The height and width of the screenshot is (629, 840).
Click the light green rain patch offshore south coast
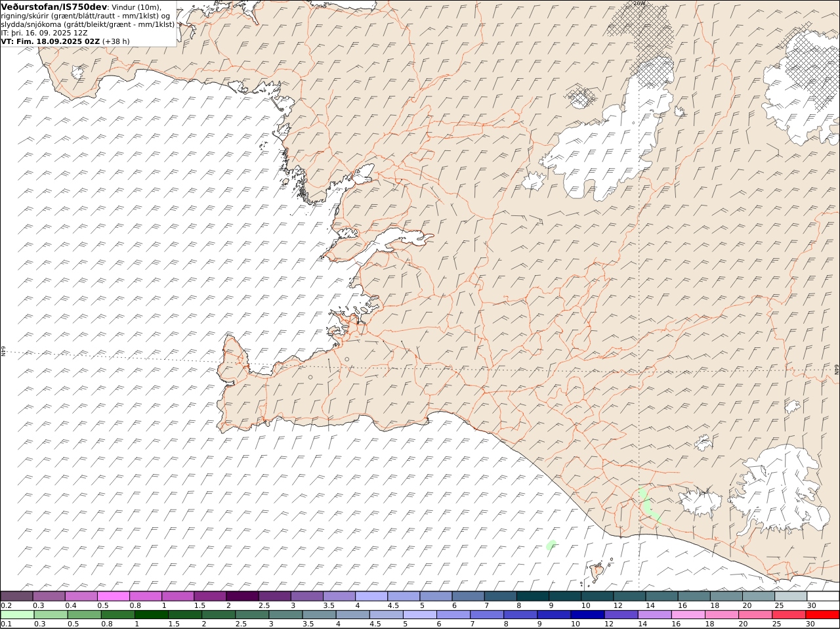point(551,544)
